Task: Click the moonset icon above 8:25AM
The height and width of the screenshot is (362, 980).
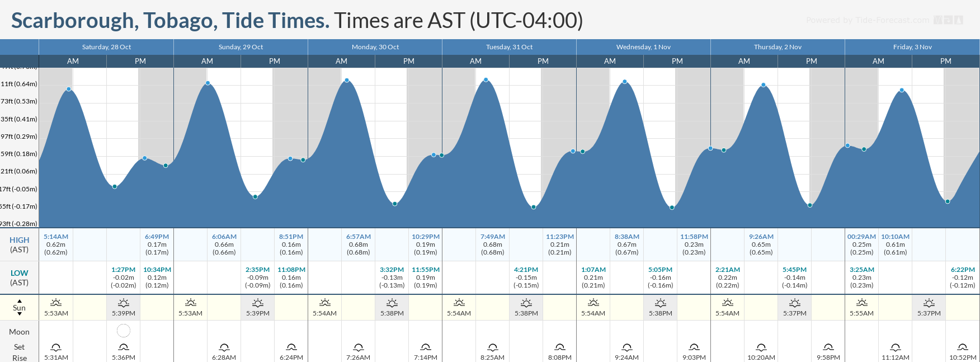Action: (493, 347)
